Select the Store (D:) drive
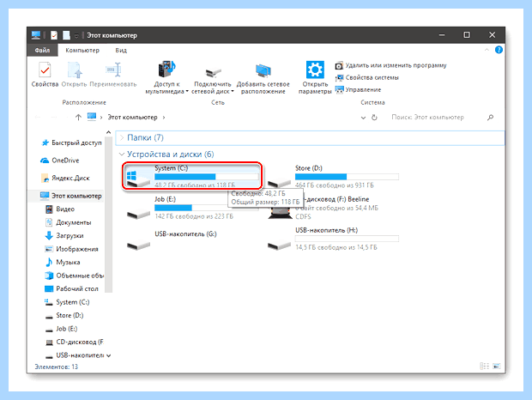The width and height of the screenshot is (532, 400). [x=333, y=177]
